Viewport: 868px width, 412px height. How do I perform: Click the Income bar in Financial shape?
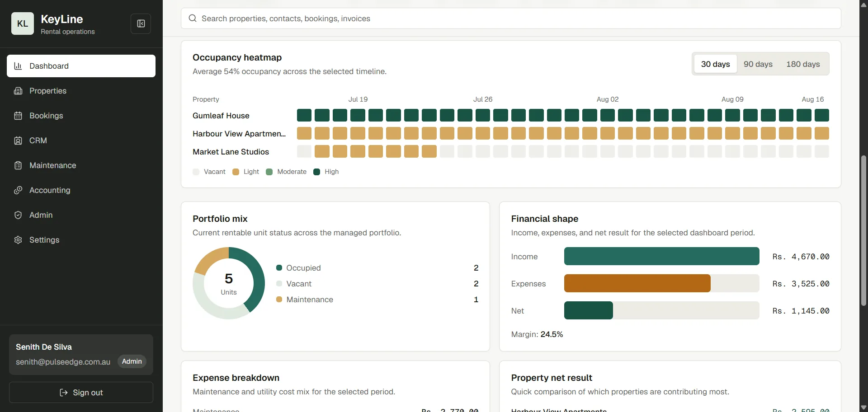(661, 256)
